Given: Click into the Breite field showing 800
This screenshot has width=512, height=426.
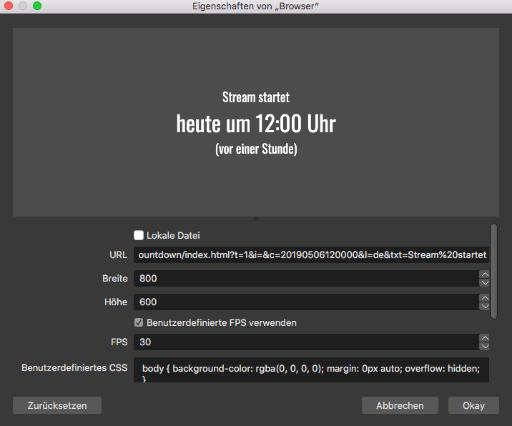Looking at the screenshot, I should (307, 278).
